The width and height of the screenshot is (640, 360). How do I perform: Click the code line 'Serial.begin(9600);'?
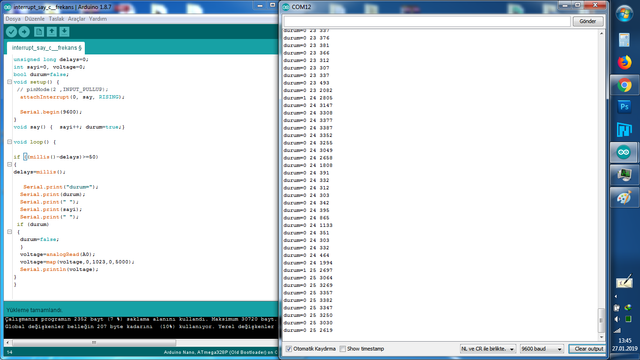(51, 112)
